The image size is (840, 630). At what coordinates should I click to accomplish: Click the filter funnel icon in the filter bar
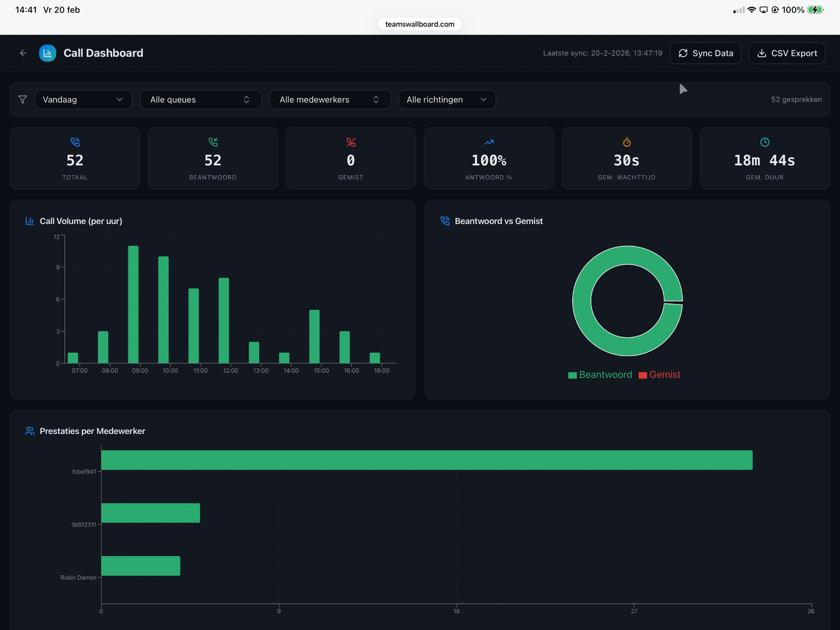[x=22, y=99]
